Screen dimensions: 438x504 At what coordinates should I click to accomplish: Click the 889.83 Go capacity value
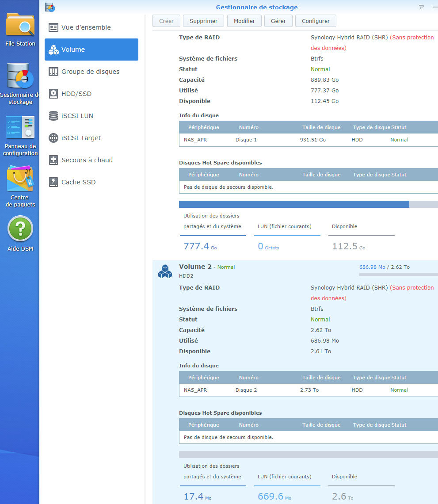point(324,80)
